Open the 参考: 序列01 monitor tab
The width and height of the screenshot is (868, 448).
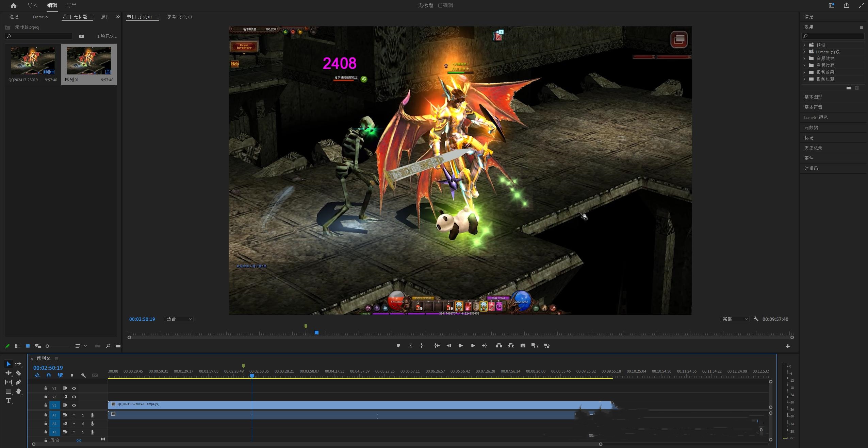[x=180, y=17]
